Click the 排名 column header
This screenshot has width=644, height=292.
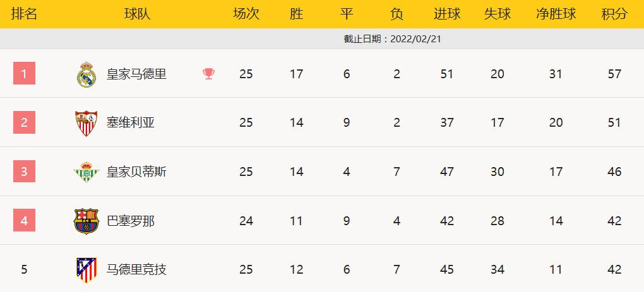click(x=24, y=14)
